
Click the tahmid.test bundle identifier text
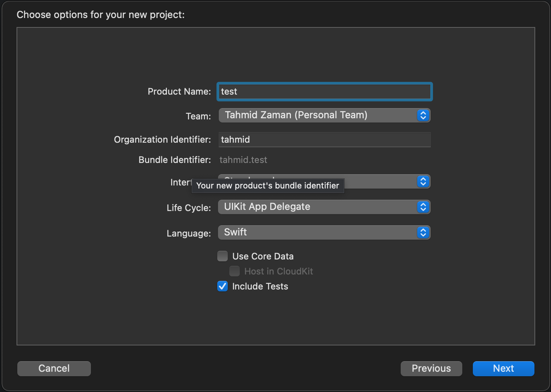243,160
